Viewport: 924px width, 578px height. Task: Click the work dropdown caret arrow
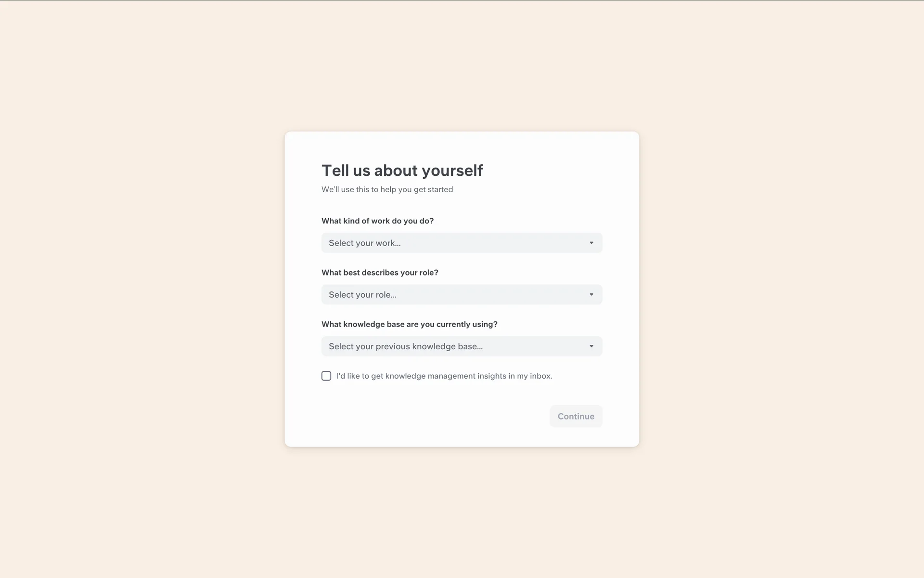pyautogui.click(x=591, y=243)
